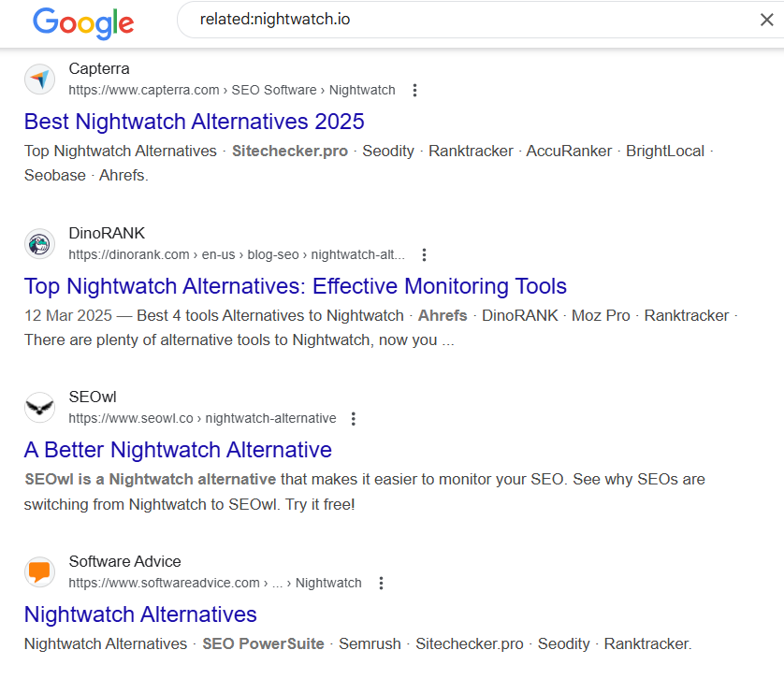Open the three-dot menu for Software Advice result
784x679 pixels.
(x=381, y=582)
